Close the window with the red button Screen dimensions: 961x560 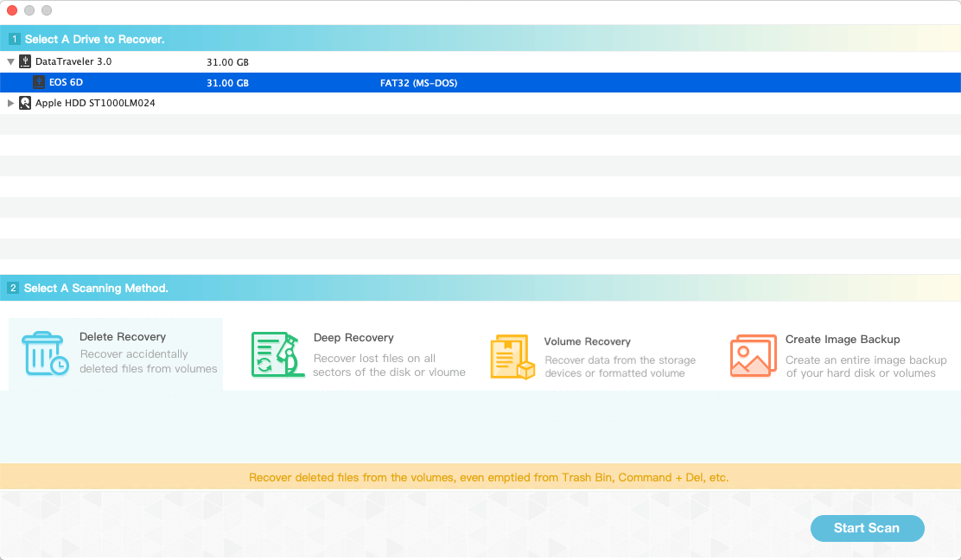[x=11, y=10]
